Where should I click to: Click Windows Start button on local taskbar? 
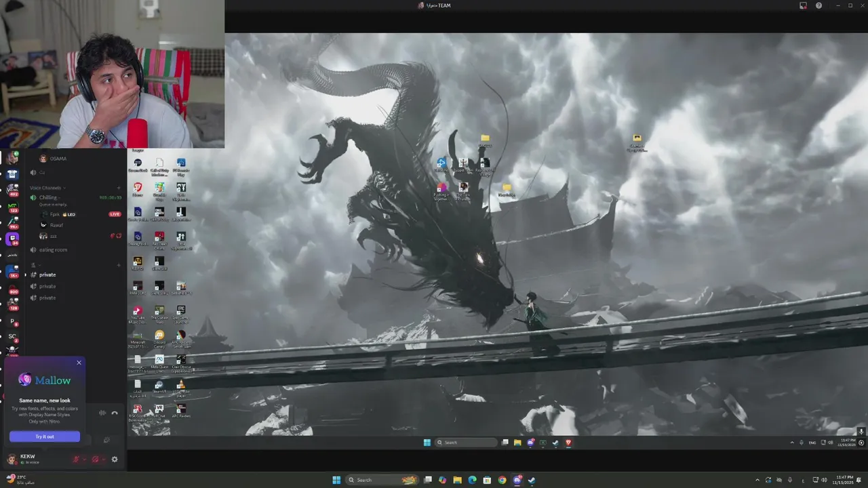click(336, 480)
